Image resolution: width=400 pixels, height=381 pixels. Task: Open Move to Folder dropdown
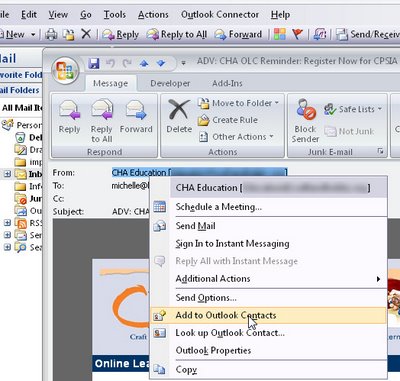click(x=238, y=103)
